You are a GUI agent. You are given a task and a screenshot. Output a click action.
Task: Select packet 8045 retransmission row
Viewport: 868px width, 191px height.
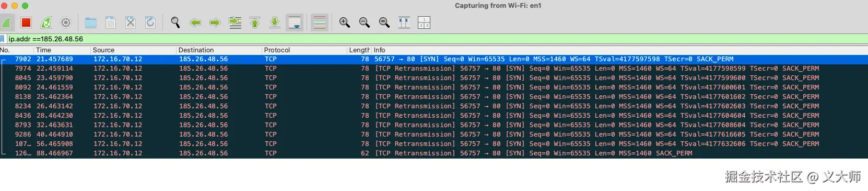pos(434,78)
